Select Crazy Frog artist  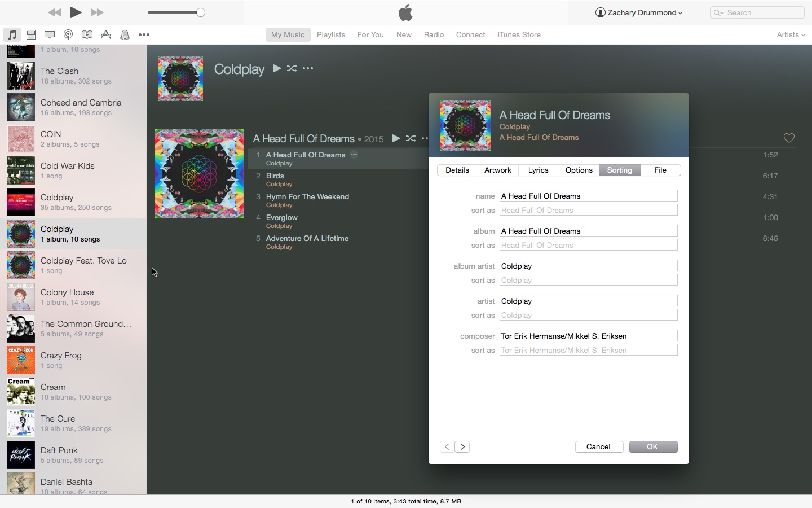[x=73, y=360]
